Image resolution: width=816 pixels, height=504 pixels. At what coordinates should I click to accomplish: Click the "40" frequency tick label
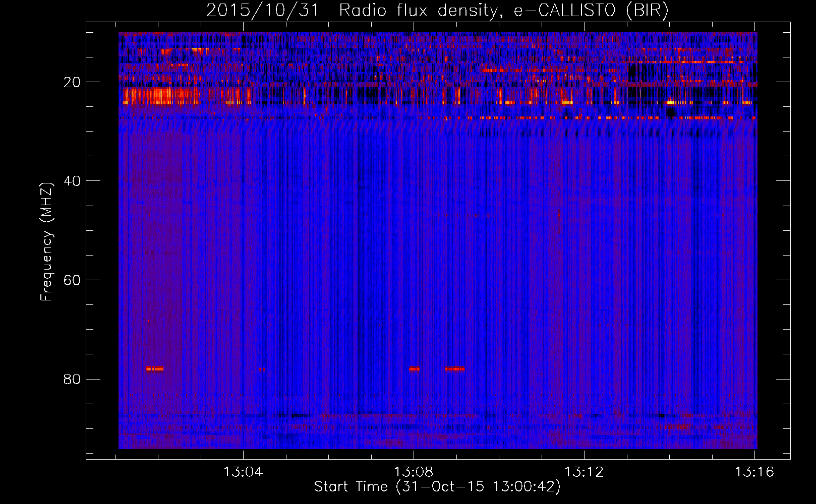[72, 181]
